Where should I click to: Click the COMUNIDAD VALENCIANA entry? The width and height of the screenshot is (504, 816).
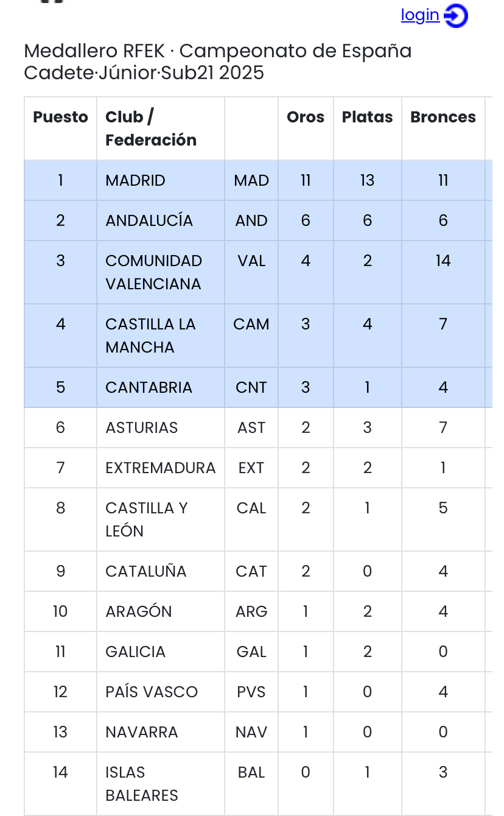tap(153, 272)
